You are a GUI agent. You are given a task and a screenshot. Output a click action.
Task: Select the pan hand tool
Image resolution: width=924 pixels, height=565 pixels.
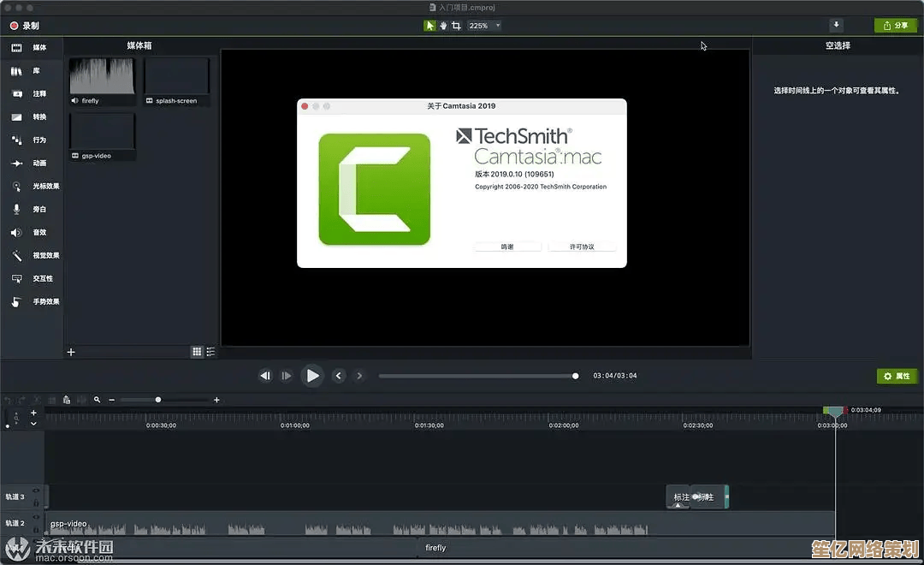pyautogui.click(x=443, y=26)
